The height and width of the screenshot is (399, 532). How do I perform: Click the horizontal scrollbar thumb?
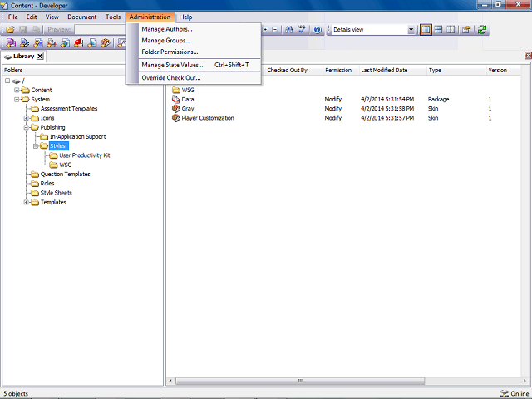(x=300, y=381)
